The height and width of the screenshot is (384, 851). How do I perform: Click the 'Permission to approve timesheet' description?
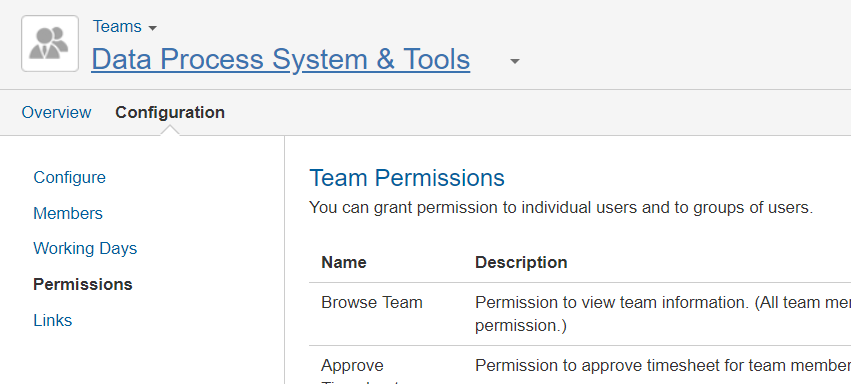coord(663,366)
